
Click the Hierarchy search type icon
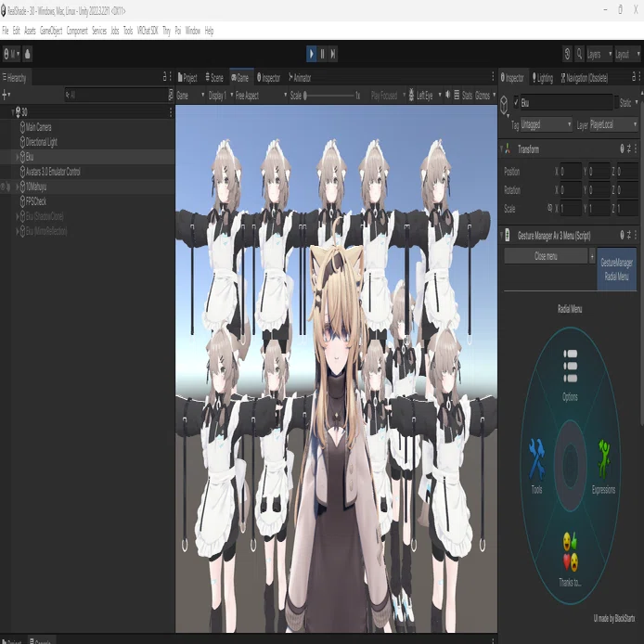(171, 95)
